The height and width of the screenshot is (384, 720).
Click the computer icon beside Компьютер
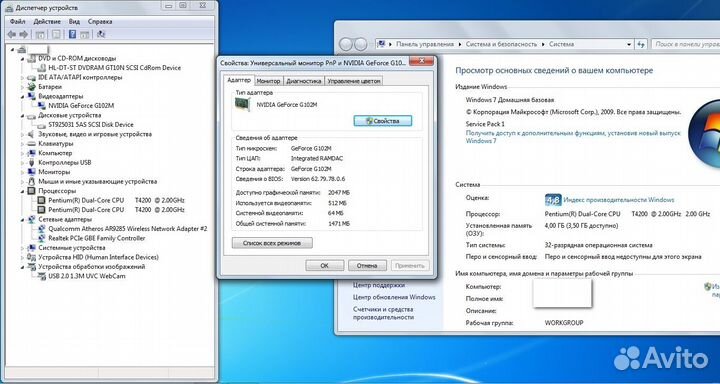[32, 153]
